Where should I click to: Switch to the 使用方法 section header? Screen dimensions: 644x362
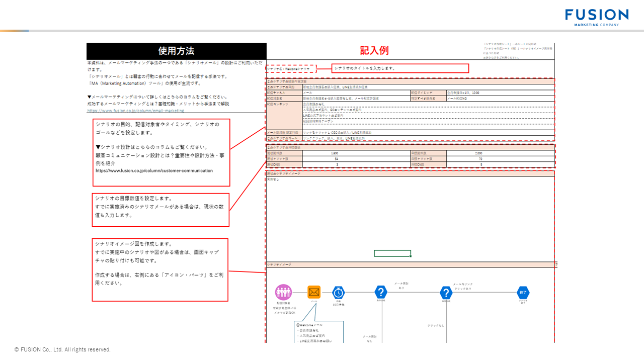point(176,51)
